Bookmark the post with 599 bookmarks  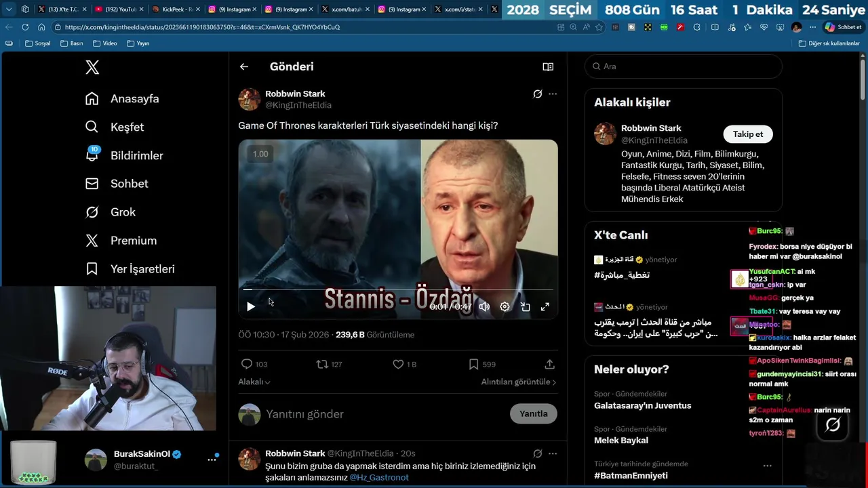click(473, 364)
